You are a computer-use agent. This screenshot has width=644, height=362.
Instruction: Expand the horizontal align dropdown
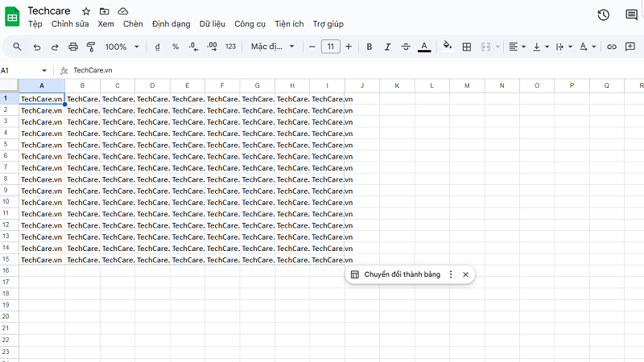coord(517,47)
